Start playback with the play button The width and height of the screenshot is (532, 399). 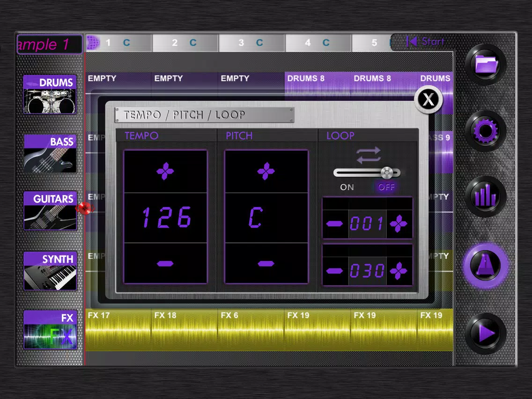point(486,333)
